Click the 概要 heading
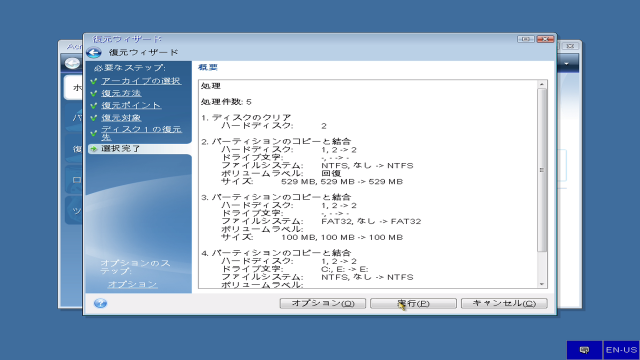Screen dimensions: 640x360 coord(208,67)
